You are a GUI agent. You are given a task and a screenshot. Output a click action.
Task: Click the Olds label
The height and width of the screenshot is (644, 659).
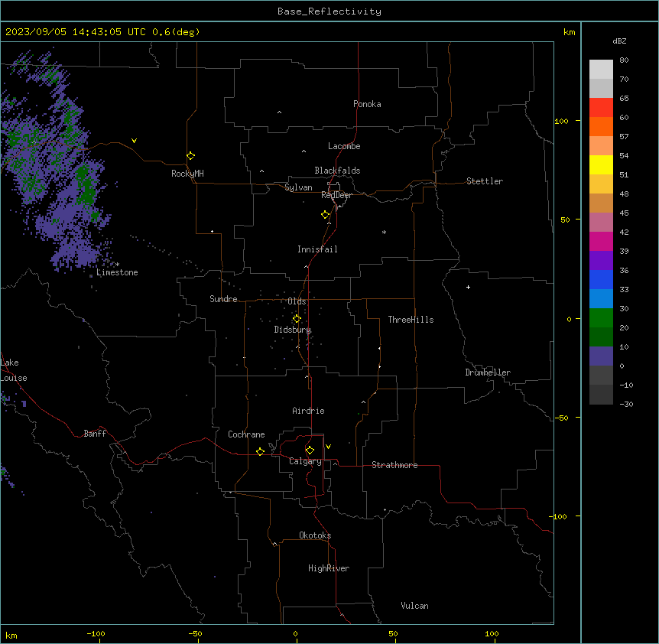coord(297,301)
